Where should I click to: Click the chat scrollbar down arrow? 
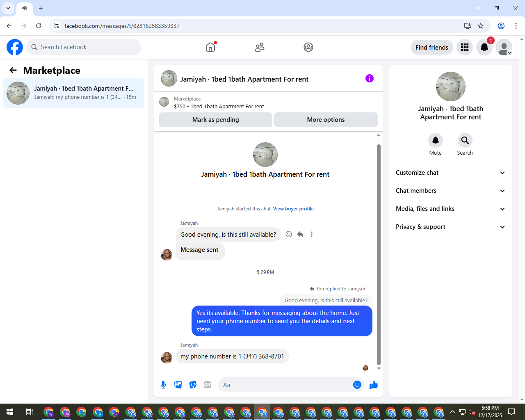point(379,368)
